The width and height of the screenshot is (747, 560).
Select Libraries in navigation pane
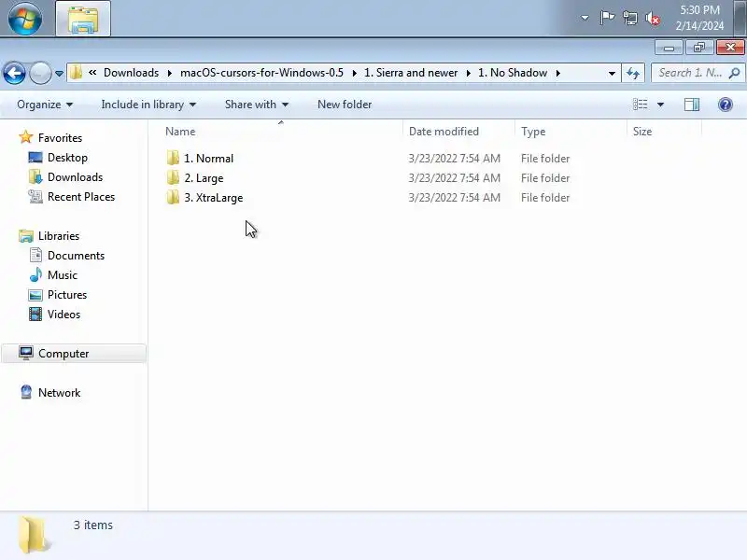tap(59, 236)
